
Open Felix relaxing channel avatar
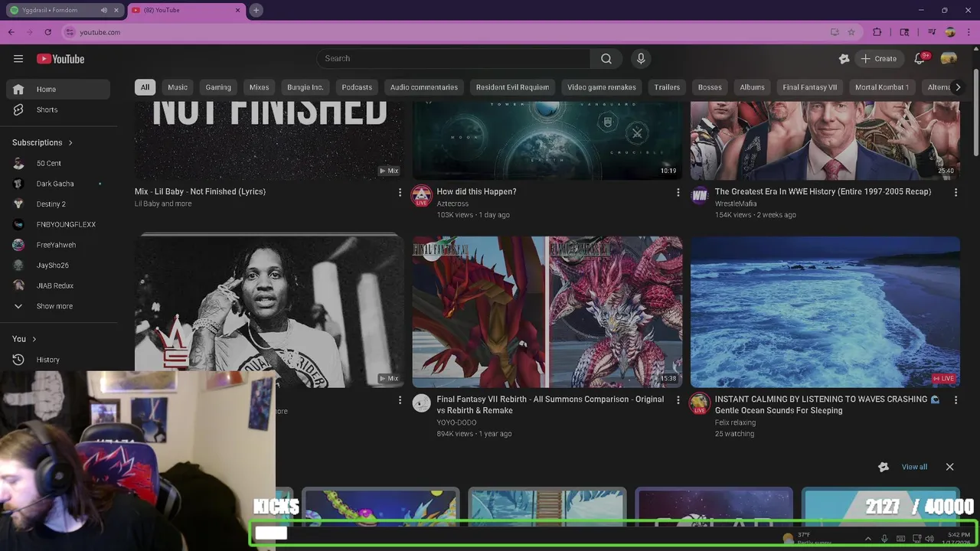(x=700, y=403)
